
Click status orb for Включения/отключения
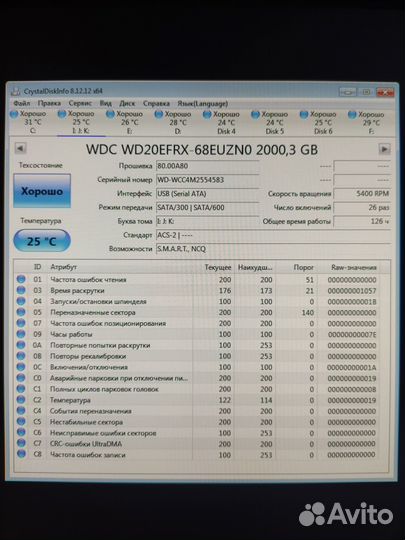click(21, 367)
